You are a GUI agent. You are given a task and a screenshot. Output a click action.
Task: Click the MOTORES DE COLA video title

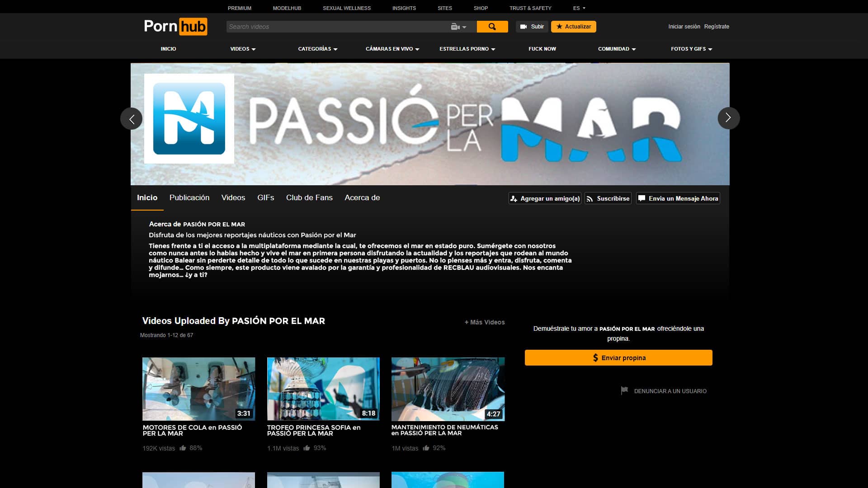192,430
